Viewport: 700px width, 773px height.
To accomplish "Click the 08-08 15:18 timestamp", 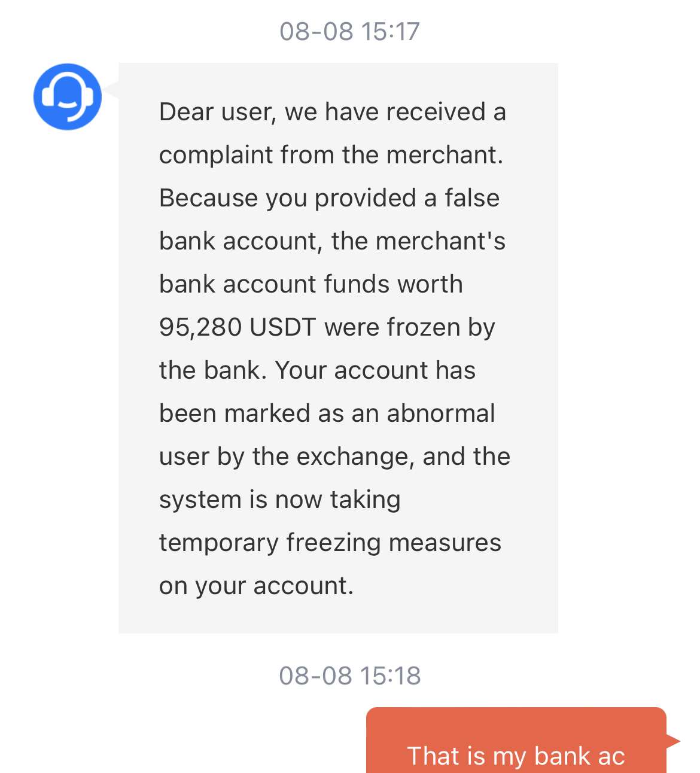I will (349, 675).
